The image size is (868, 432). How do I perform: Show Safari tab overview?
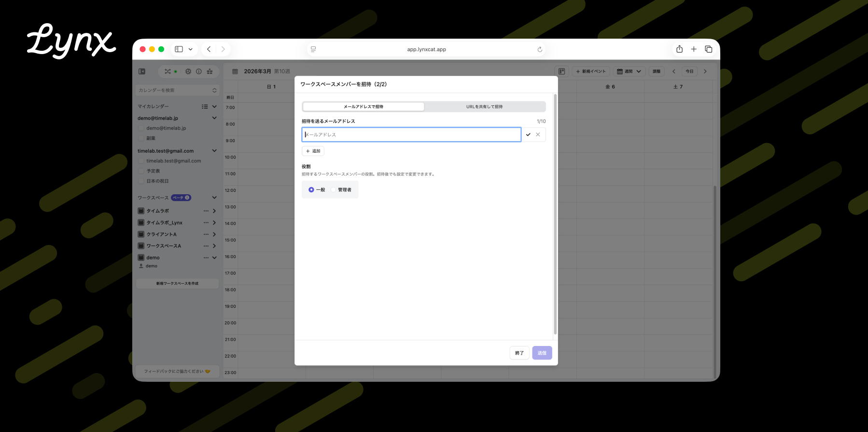point(709,49)
